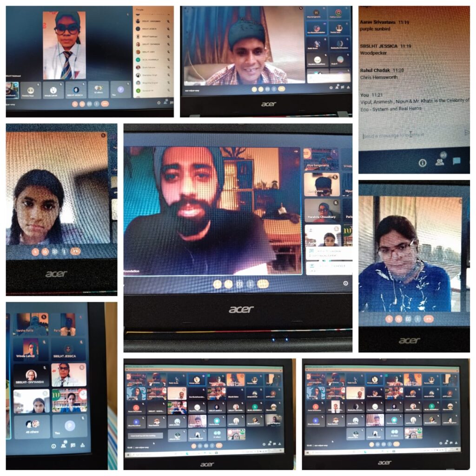Viewport: 476px width, 476px height.
Task: Open chat icon below "48 others" tile photo
Action: (73, 445)
